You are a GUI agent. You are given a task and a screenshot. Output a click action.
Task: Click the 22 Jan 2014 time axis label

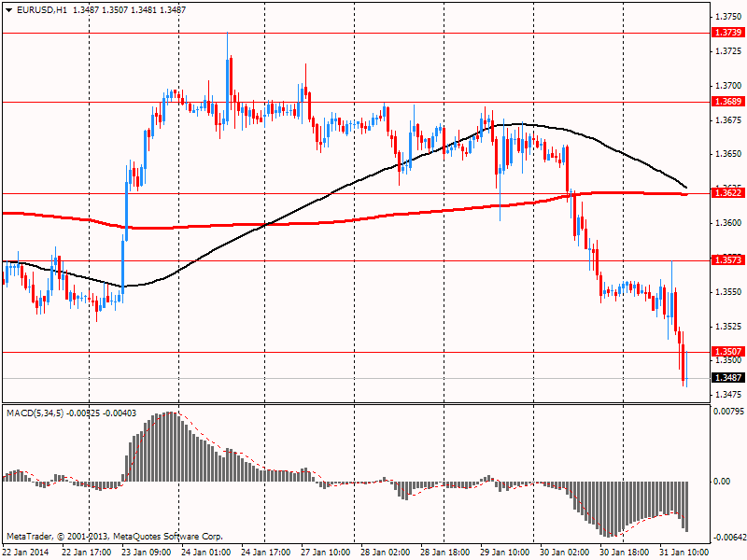click(x=25, y=553)
